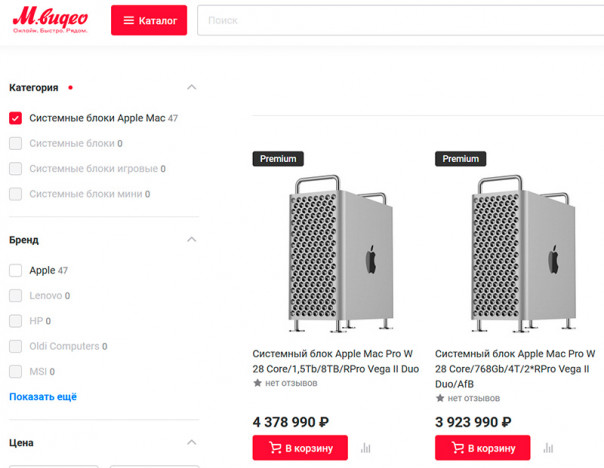Click compare icon for second Mac Pro
The image size is (604, 468).
coord(548,448)
